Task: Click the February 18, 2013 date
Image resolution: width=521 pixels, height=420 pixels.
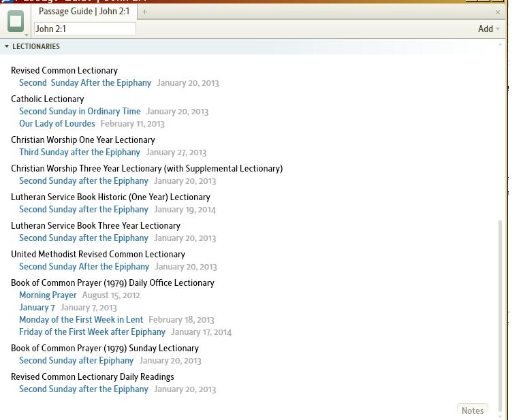Action: pos(181,320)
